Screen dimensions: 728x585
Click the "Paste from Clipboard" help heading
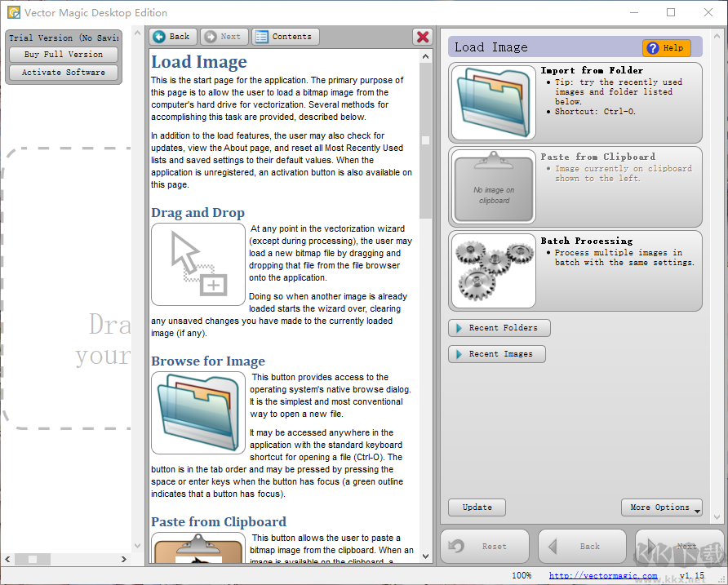[x=219, y=522]
